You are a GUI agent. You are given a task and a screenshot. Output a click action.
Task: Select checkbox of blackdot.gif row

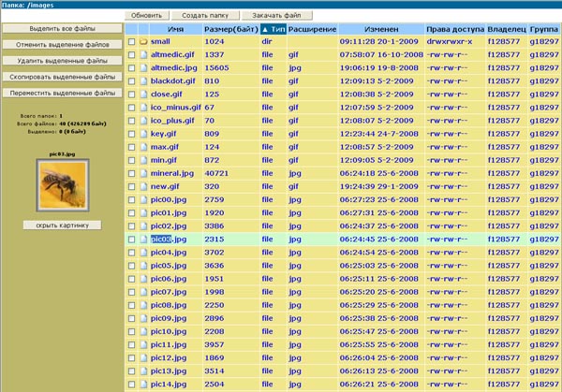click(x=131, y=81)
